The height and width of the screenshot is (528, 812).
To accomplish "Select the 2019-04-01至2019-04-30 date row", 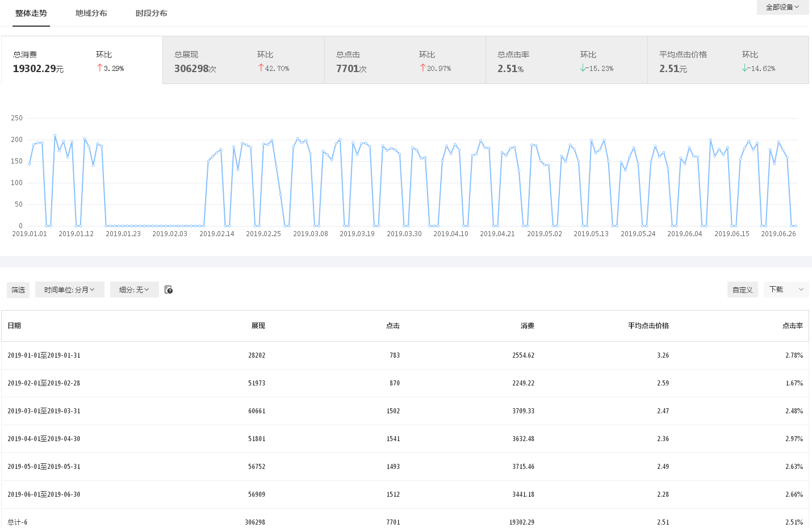I will tap(405, 439).
